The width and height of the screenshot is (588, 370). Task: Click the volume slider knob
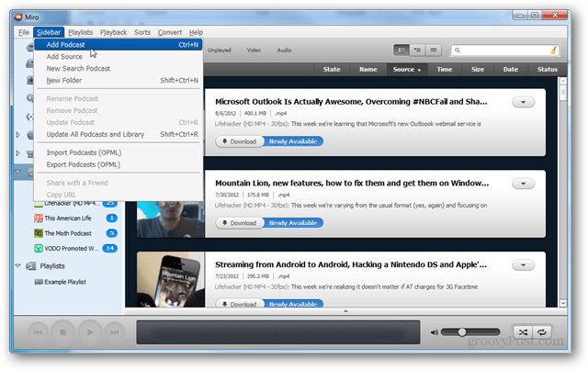[462, 332]
